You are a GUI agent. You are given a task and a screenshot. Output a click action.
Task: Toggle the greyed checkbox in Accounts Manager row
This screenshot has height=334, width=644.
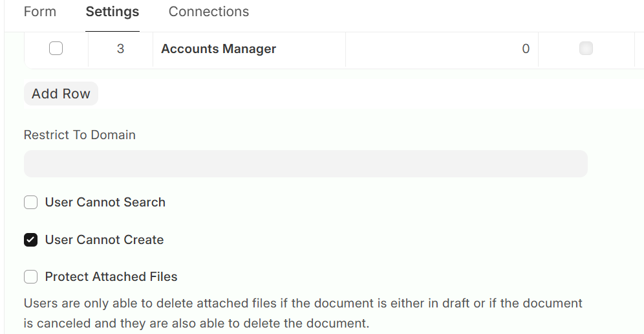coord(586,49)
